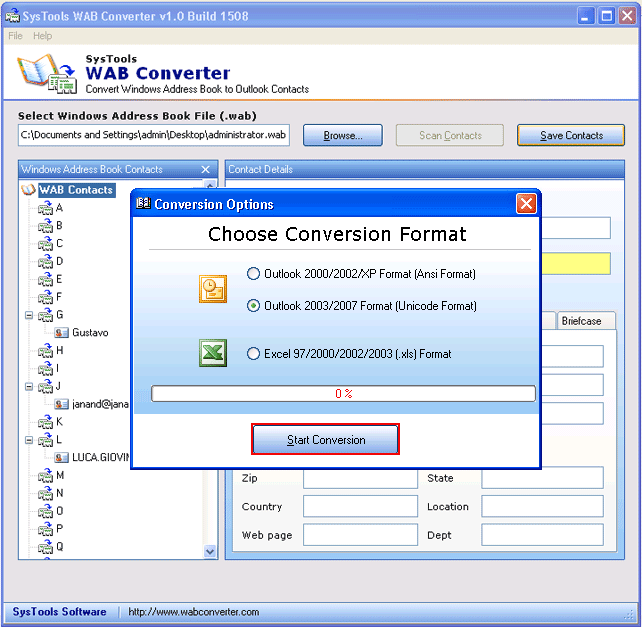Select the LUCA.GIOVIN contact entry
Screen dimensions: 642x627
101,457
